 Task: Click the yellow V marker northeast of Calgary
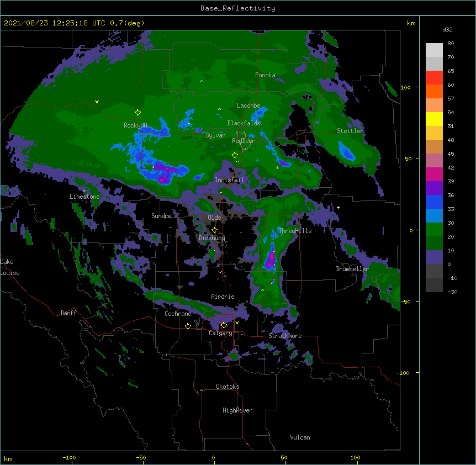coord(237,323)
